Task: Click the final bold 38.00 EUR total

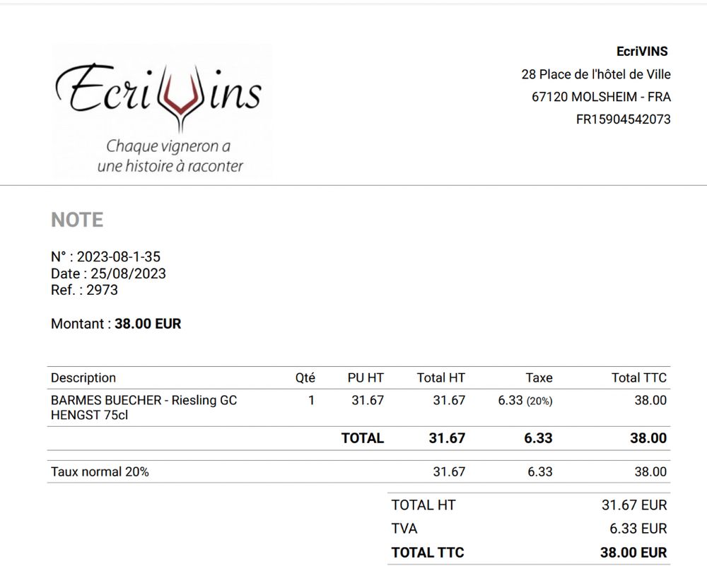Action: click(633, 553)
